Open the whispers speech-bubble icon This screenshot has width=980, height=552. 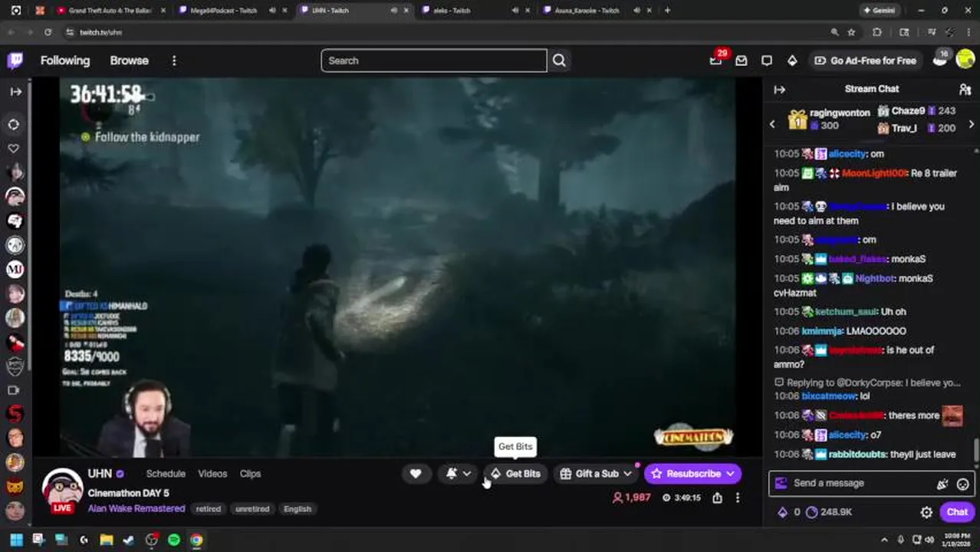point(767,61)
